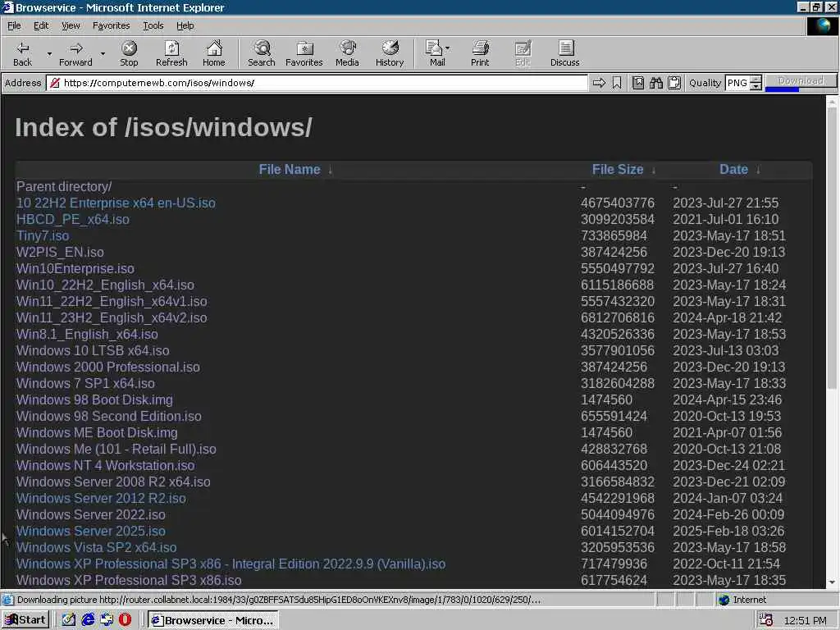The height and width of the screenshot is (630, 840).
Task: Click Windows XP Professional SP3 x86.iso link
Action: pos(129,580)
